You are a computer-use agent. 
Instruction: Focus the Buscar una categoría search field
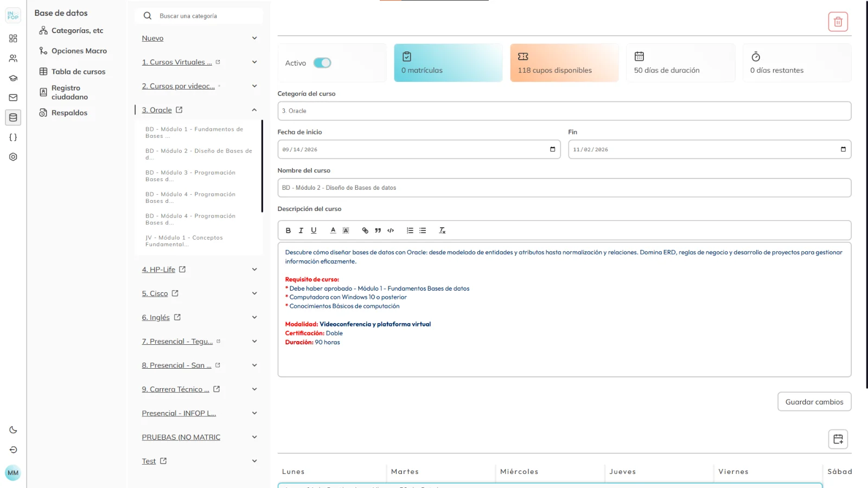(199, 16)
